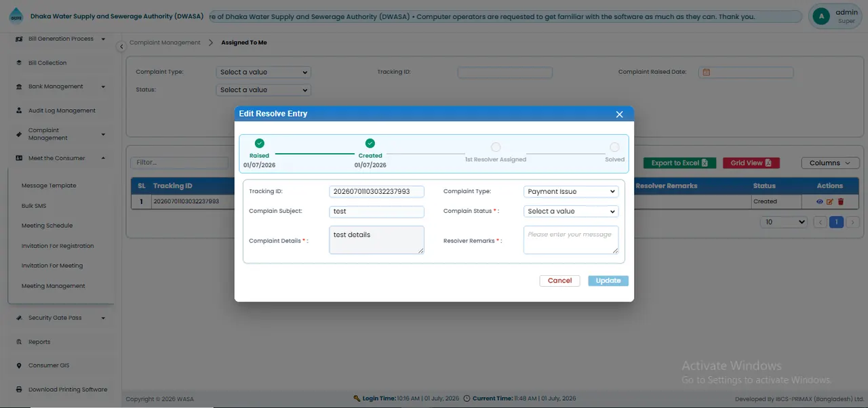Expand the Security Gate Pass menu arrow
The height and width of the screenshot is (408, 868).
pyautogui.click(x=103, y=318)
